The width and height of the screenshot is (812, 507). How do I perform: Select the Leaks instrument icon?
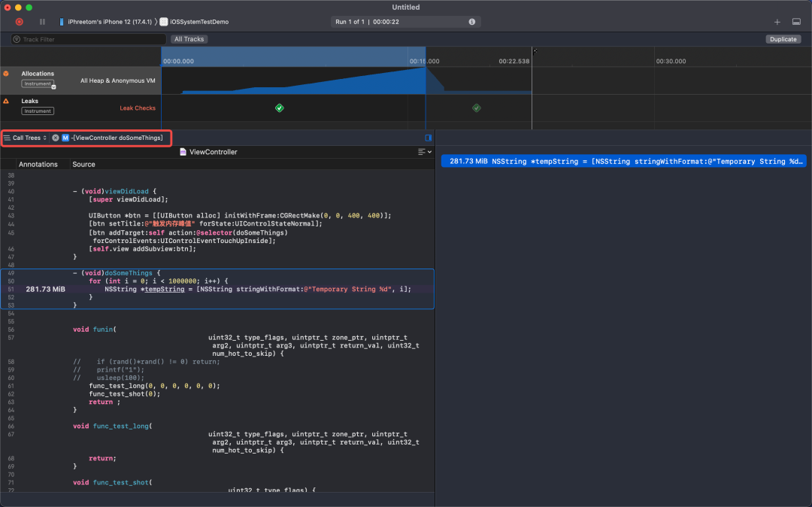pos(6,101)
